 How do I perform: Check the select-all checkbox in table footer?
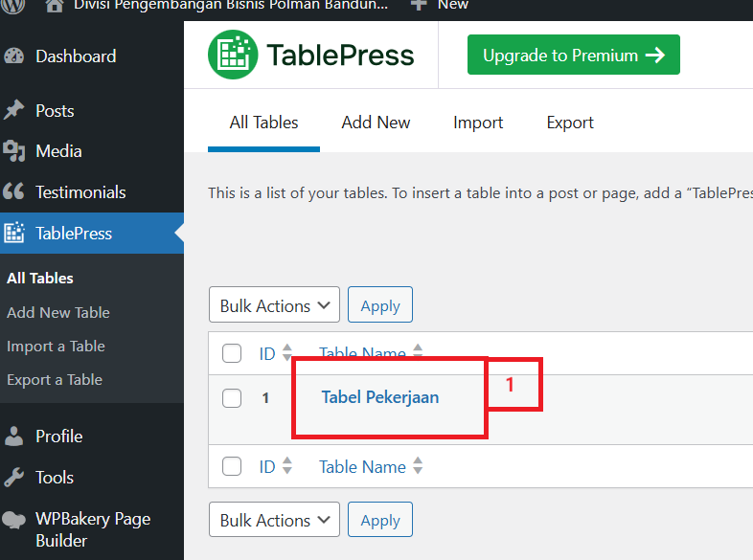232,467
